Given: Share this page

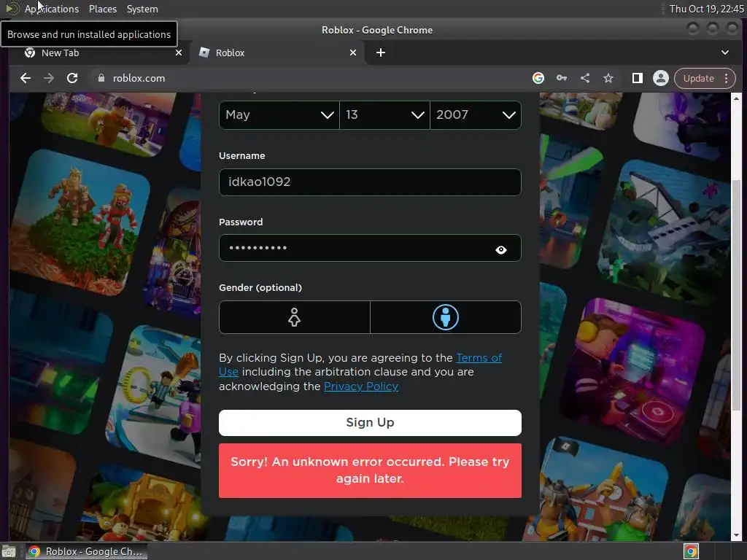Looking at the screenshot, I should click(x=585, y=78).
